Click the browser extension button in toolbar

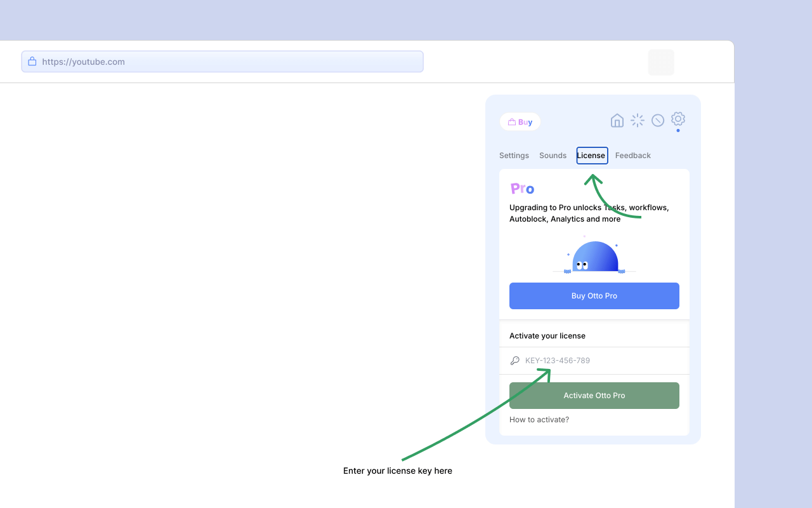(x=661, y=62)
